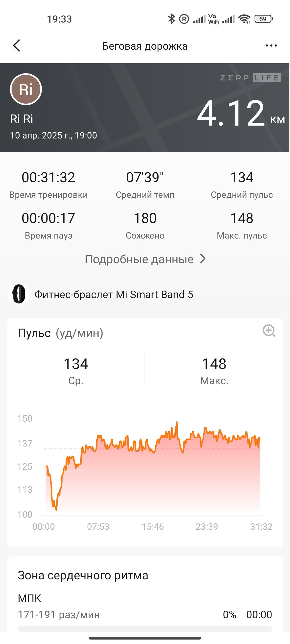Tap the МПК heart rate zone progress bar
Screen dimensions: 290x644
[x=145, y=628]
